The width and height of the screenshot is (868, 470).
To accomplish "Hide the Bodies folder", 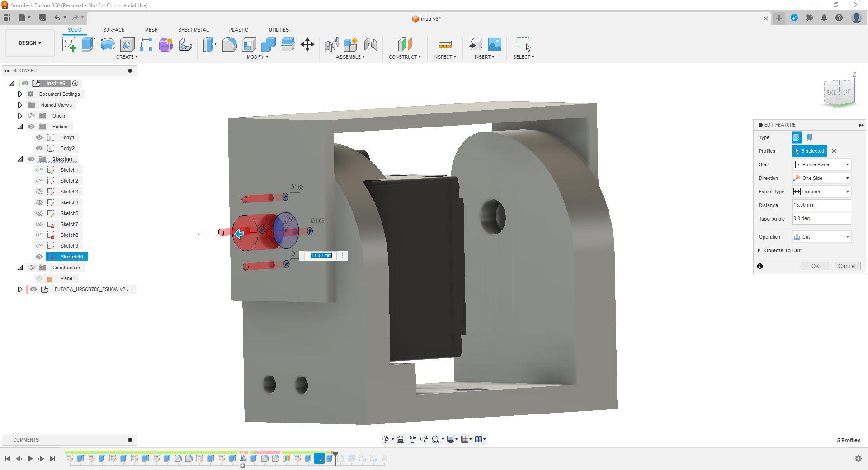I will pyautogui.click(x=31, y=127).
